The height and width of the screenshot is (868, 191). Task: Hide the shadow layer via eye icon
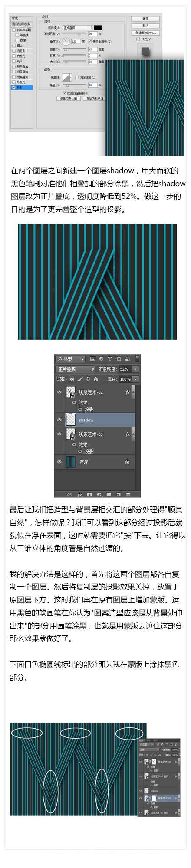click(x=59, y=420)
